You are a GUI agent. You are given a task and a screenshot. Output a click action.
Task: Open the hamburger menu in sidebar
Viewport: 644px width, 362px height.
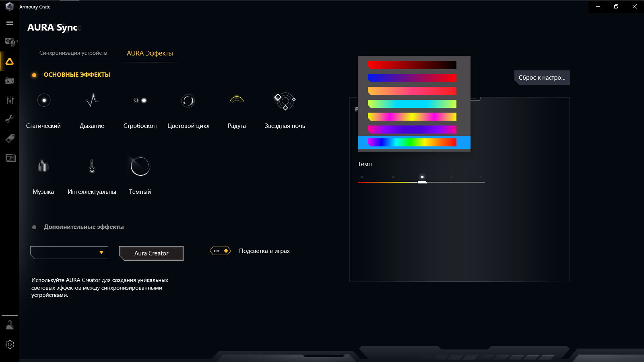click(10, 23)
